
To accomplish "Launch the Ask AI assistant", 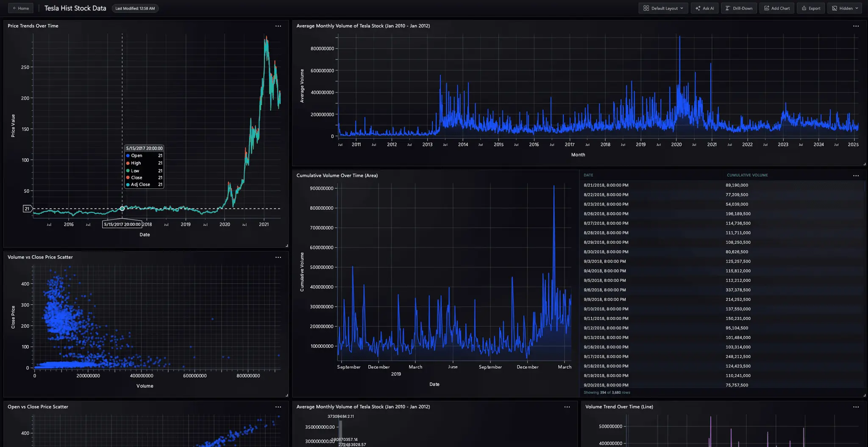I will (x=705, y=8).
